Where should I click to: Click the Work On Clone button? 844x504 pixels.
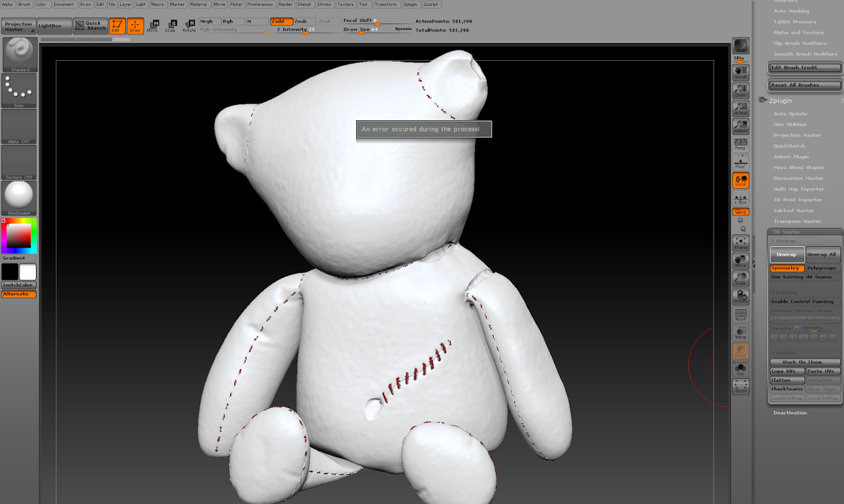coord(804,361)
